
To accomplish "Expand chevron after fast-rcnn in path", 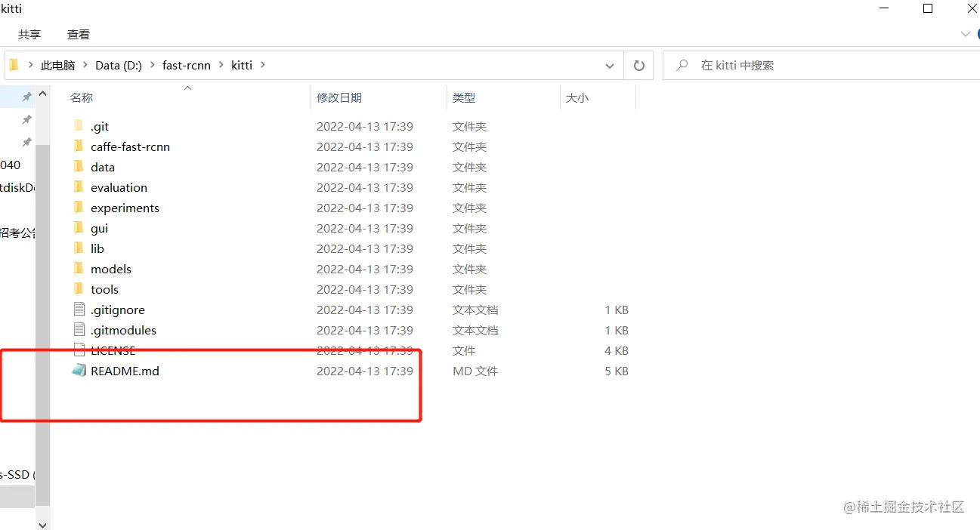I will click(221, 65).
